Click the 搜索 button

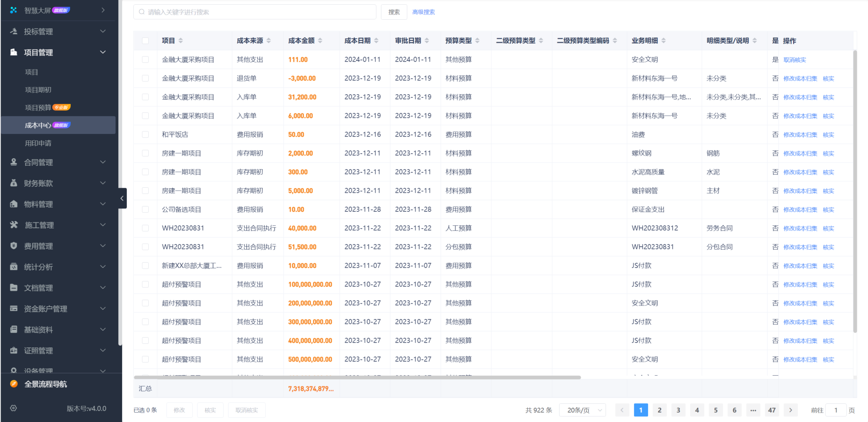[x=394, y=12]
